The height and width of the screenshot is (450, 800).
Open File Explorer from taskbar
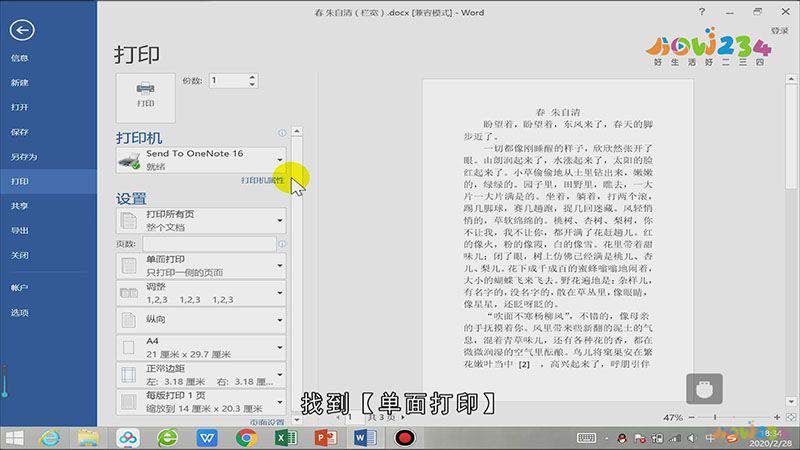88,438
